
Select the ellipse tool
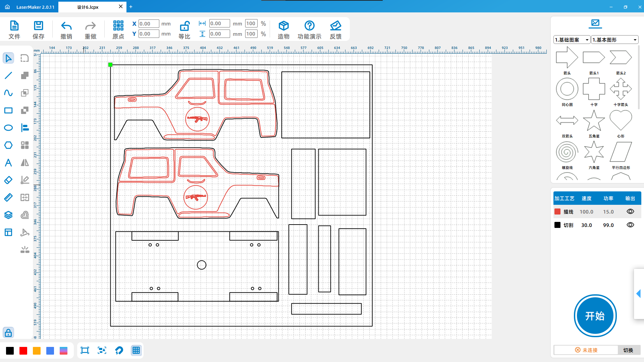pos(8,128)
